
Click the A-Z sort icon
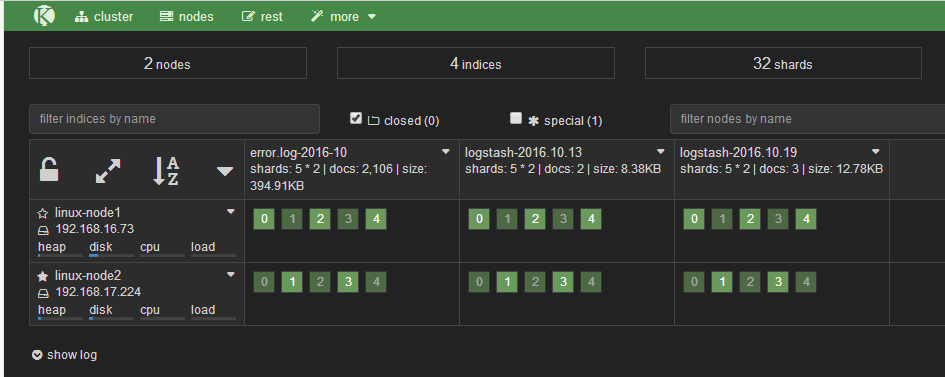[x=165, y=171]
